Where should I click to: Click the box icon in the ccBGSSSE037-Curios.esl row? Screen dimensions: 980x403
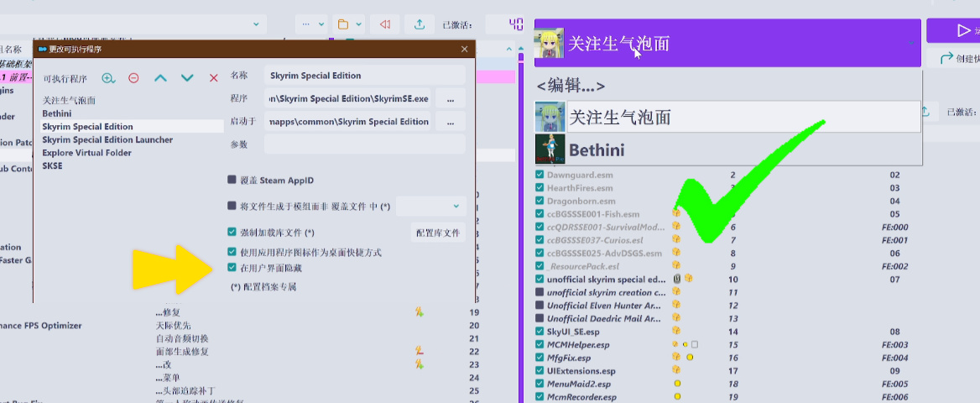click(x=675, y=239)
